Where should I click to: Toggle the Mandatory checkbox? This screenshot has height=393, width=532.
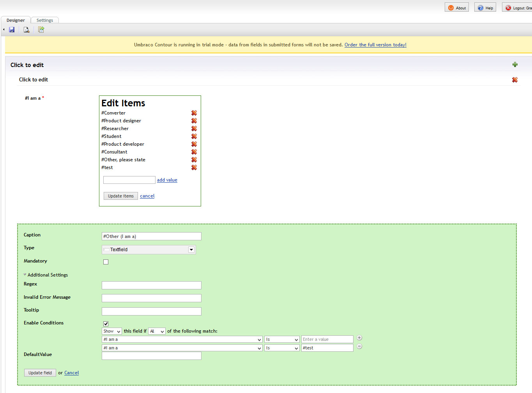point(106,262)
